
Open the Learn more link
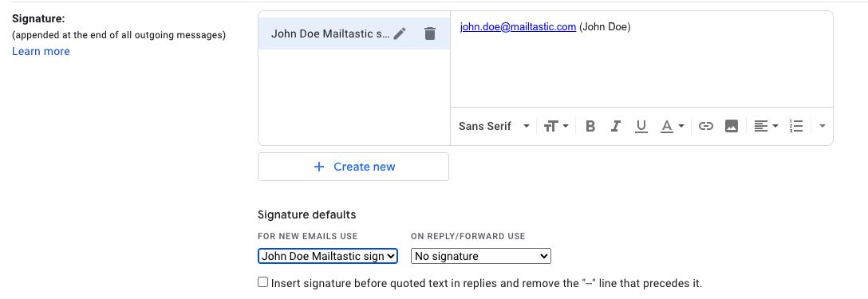coord(41,52)
